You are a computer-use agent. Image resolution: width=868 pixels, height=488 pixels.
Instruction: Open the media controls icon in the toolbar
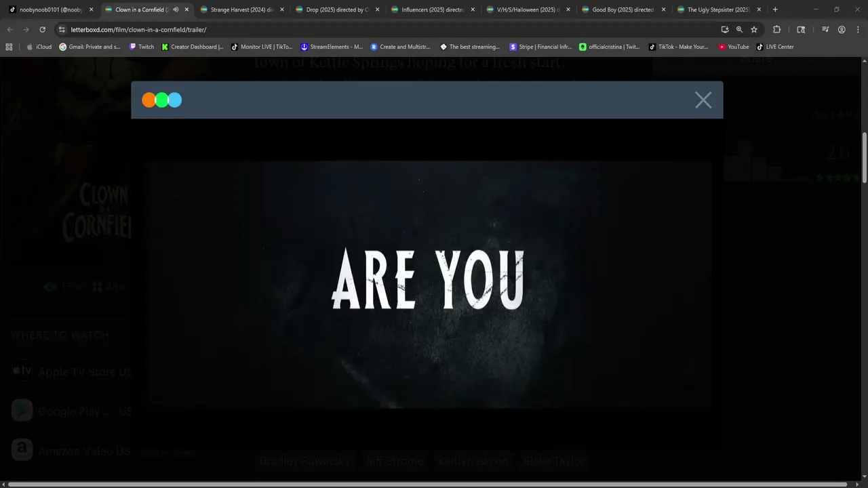pyautogui.click(x=825, y=30)
